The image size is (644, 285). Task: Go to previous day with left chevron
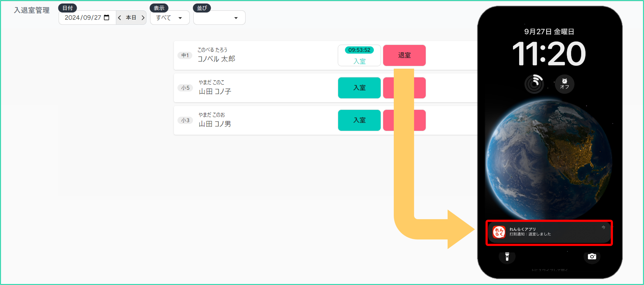(119, 18)
